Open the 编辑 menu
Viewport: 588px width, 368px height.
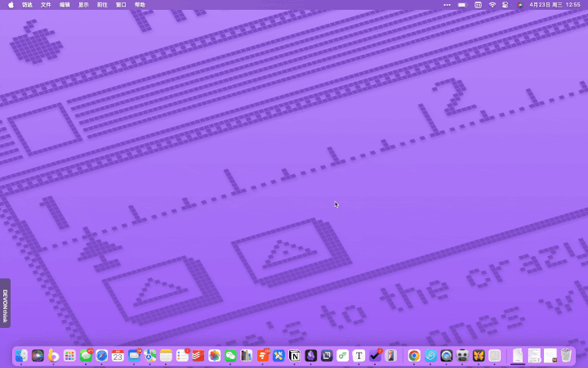coord(65,5)
